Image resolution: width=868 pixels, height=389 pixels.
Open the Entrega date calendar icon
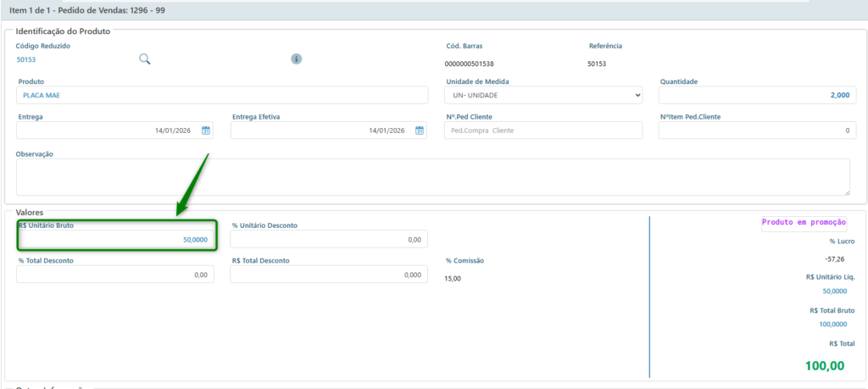pyautogui.click(x=206, y=131)
